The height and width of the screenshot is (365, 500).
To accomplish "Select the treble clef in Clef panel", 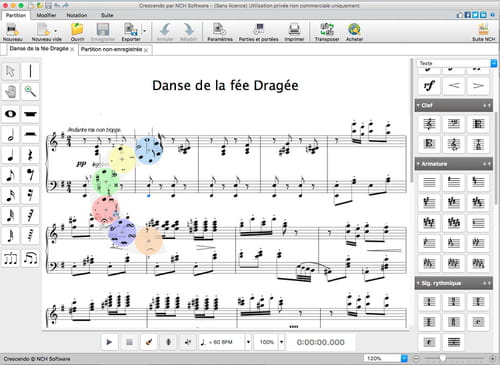I will [x=429, y=124].
